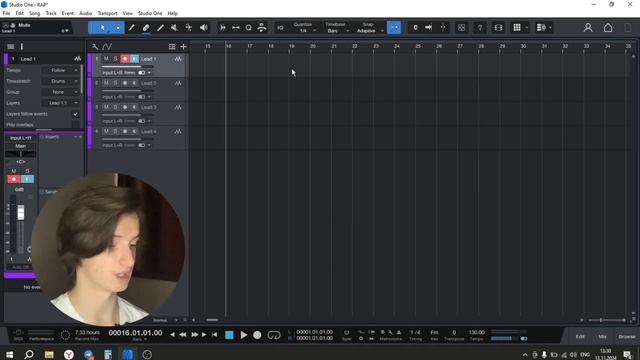Open track list wrench options

(95, 47)
